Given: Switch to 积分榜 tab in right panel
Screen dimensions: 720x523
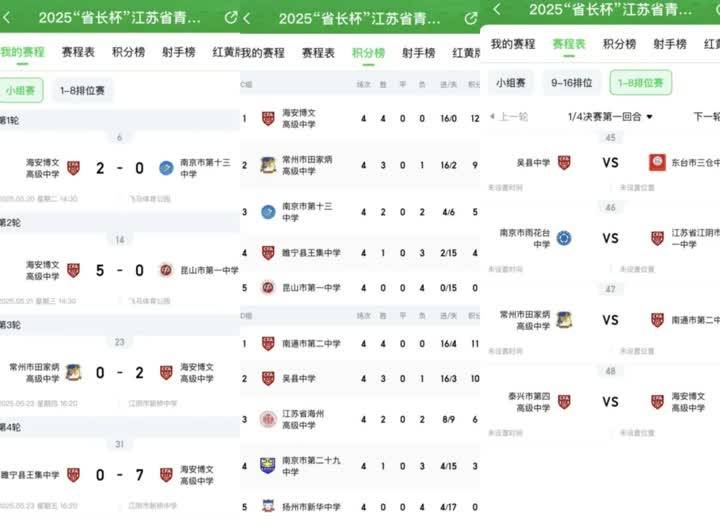Looking at the screenshot, I should click(x=619, y=44).
